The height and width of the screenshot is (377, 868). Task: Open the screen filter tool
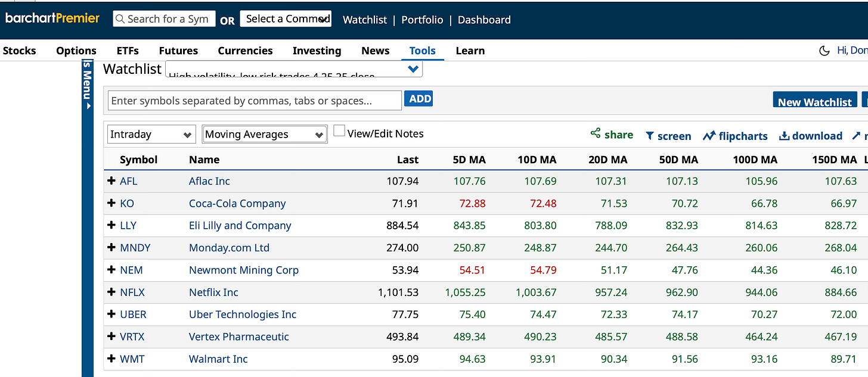click(x=668, y=136)
